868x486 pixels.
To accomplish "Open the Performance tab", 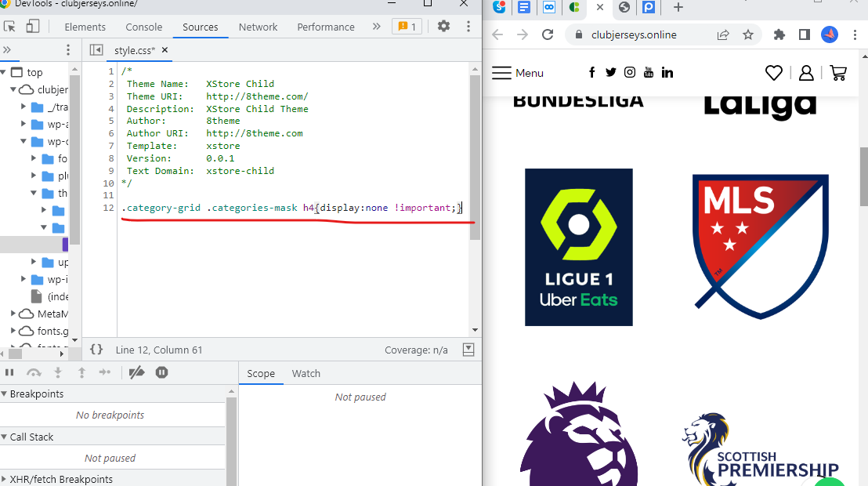I will 326,27.
